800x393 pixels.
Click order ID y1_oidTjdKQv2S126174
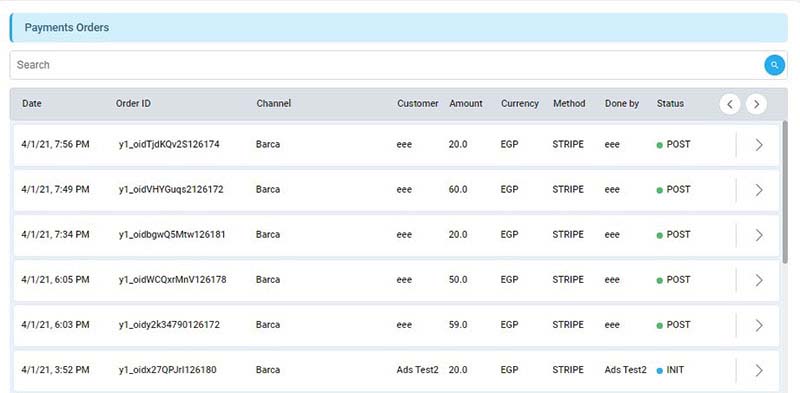coord(169,144)
